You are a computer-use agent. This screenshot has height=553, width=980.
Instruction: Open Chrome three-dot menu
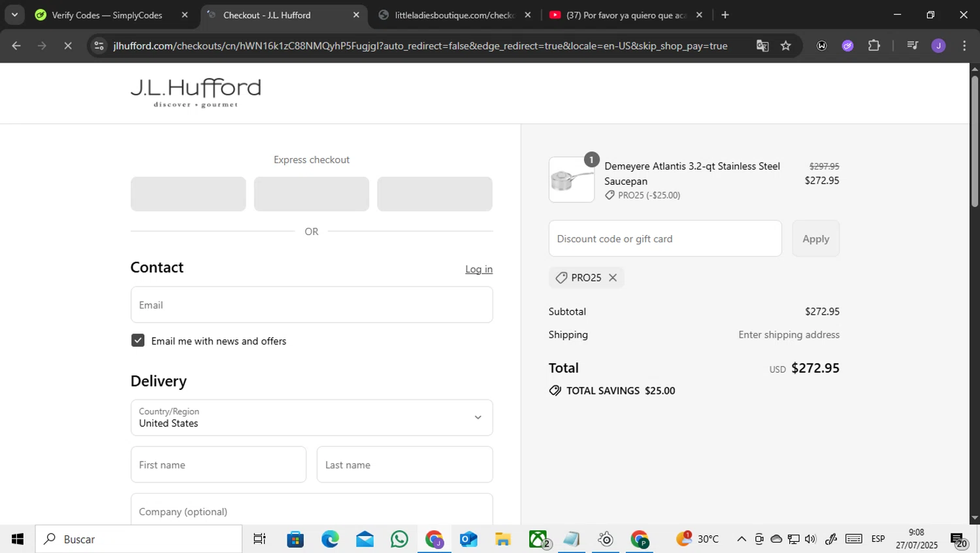tap(964, 46)
